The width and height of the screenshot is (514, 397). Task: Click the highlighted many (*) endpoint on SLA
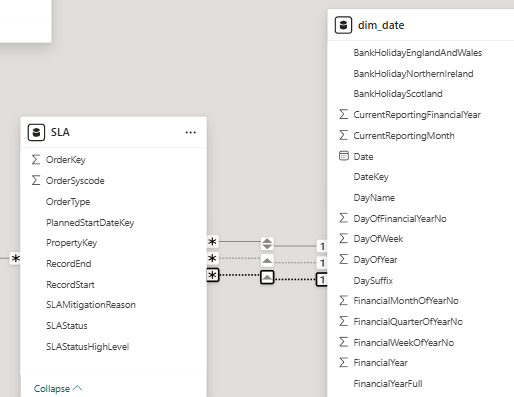[213, 275]
